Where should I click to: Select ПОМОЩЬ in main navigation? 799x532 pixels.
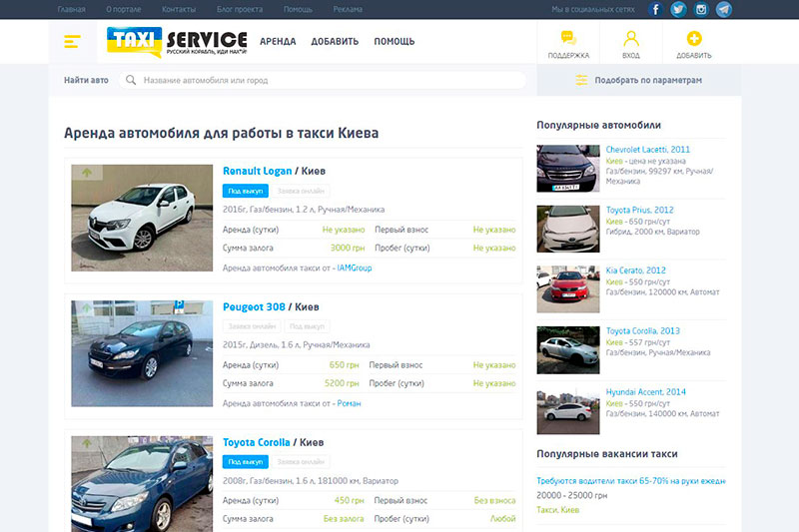tap(394, 41)
